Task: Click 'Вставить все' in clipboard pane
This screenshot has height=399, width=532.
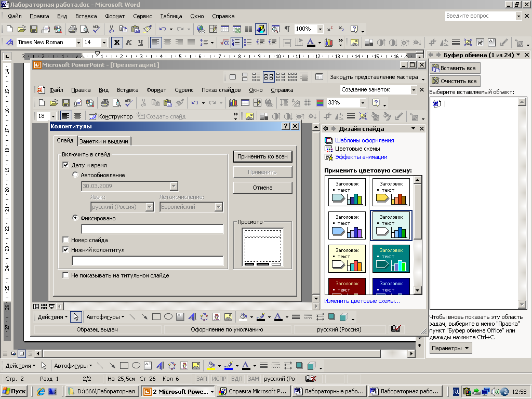Action: [x=455, y=68]
